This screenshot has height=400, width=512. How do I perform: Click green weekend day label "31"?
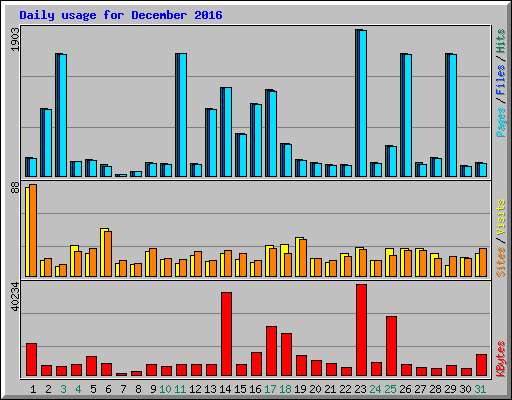(480, 389)
